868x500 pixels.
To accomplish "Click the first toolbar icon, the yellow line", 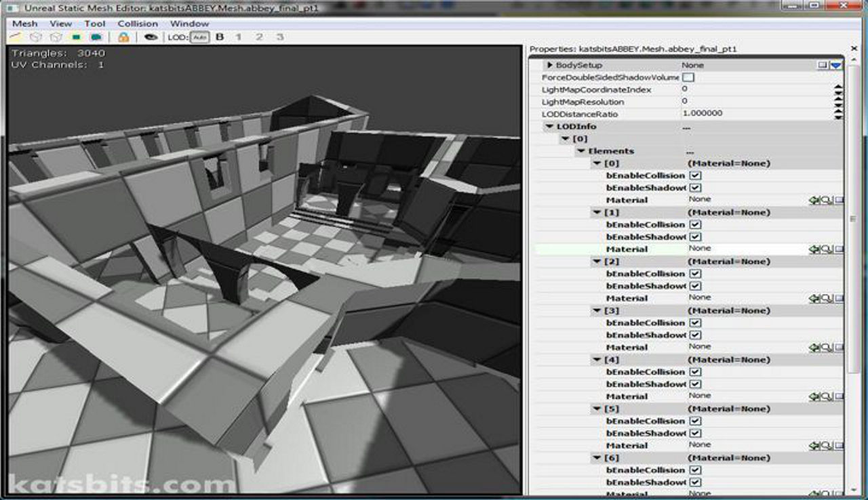I will (16, 37).
